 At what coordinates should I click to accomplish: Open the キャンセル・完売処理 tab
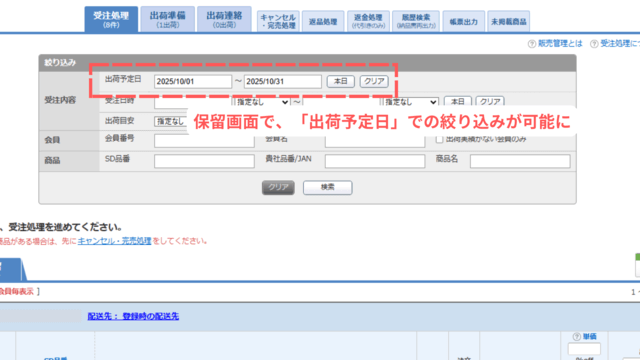click(278, 21)
